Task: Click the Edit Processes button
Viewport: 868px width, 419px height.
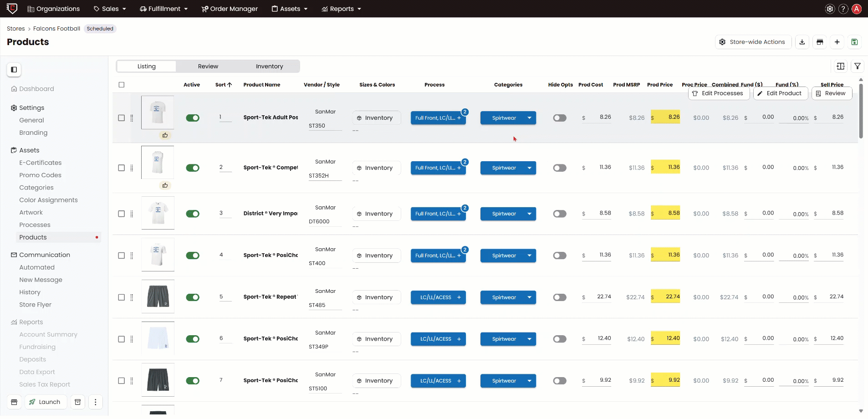Action: (718, 93)
